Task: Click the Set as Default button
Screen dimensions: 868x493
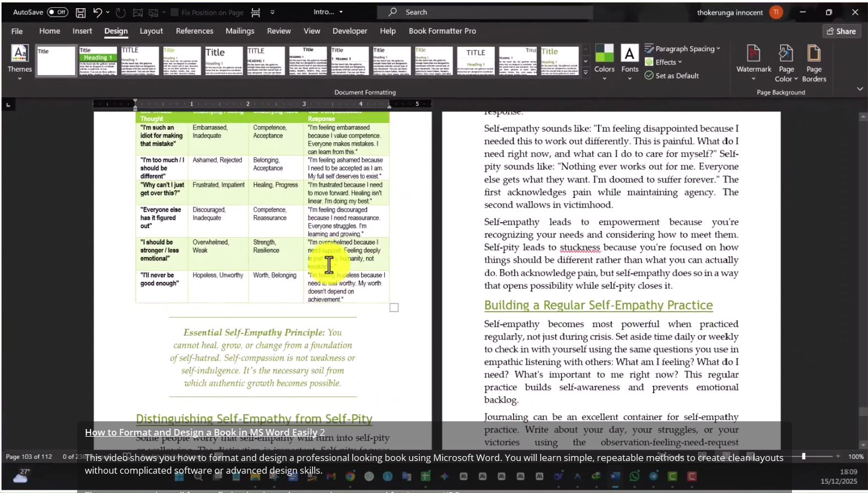Action: pos(672,76)
